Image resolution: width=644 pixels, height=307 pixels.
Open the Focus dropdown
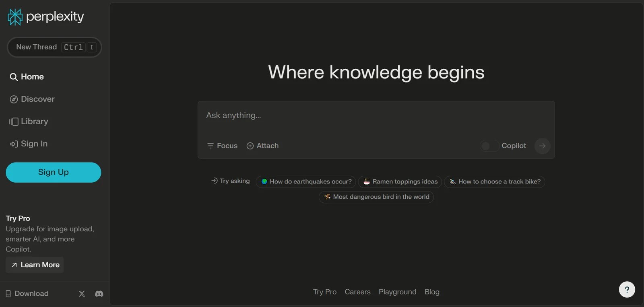pos(222,146)
